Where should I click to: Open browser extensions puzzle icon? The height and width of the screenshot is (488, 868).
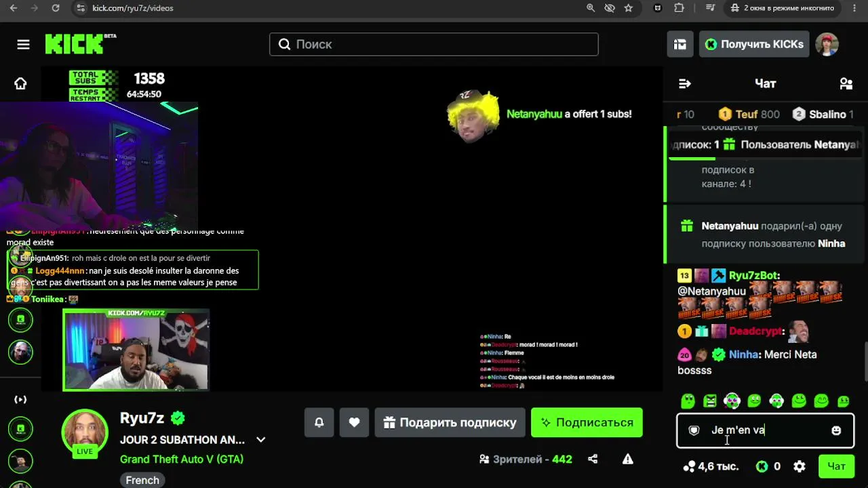679,8
